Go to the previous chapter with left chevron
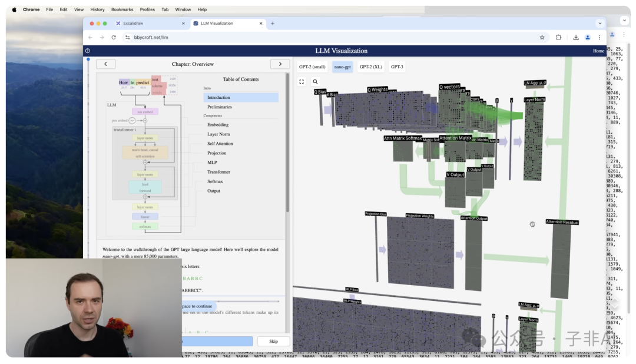 [106, 64]
